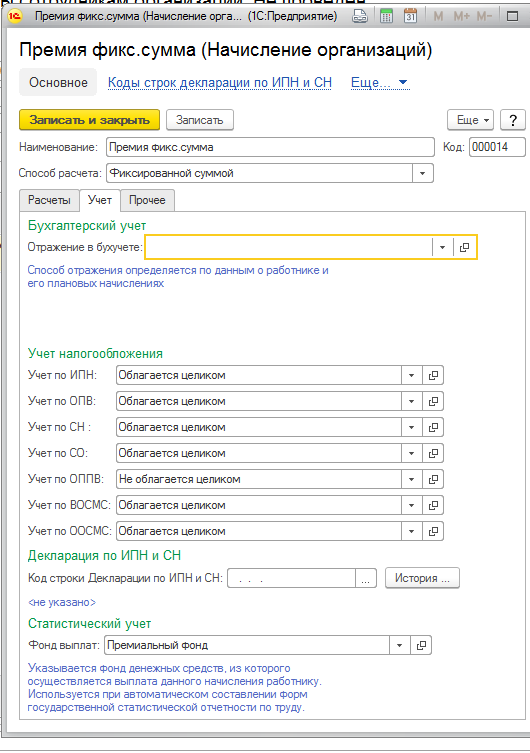Click the Учет по СО field value
The image size is (530, 753).
tap(259, 453)
